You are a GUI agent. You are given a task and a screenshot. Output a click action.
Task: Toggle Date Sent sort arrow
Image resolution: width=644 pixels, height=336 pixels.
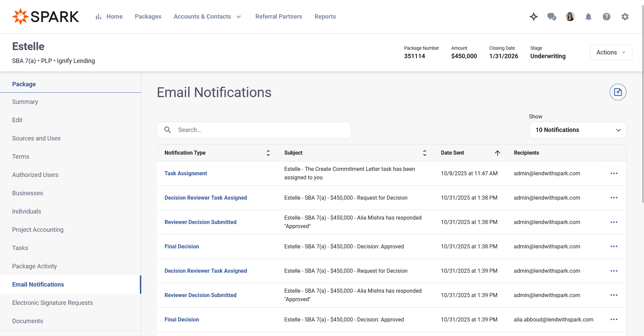click(x=497, y=153)
